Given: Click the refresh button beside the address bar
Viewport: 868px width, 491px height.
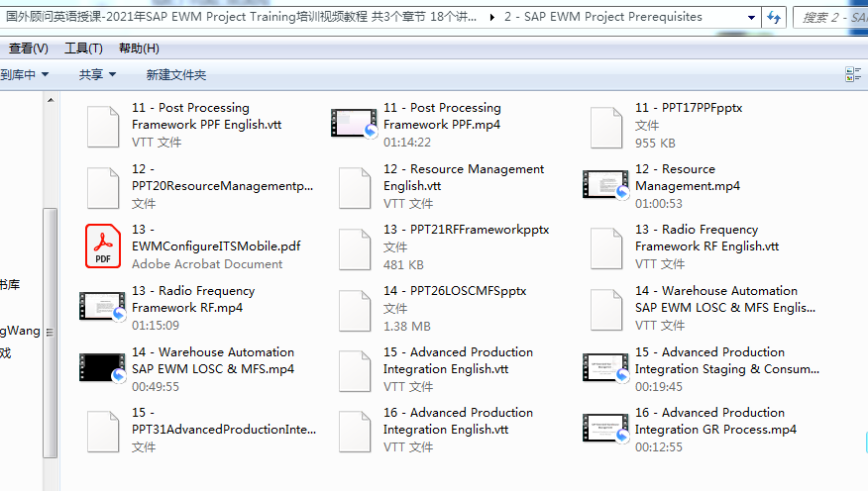Looking at the screenshot, I should (774, 17).
